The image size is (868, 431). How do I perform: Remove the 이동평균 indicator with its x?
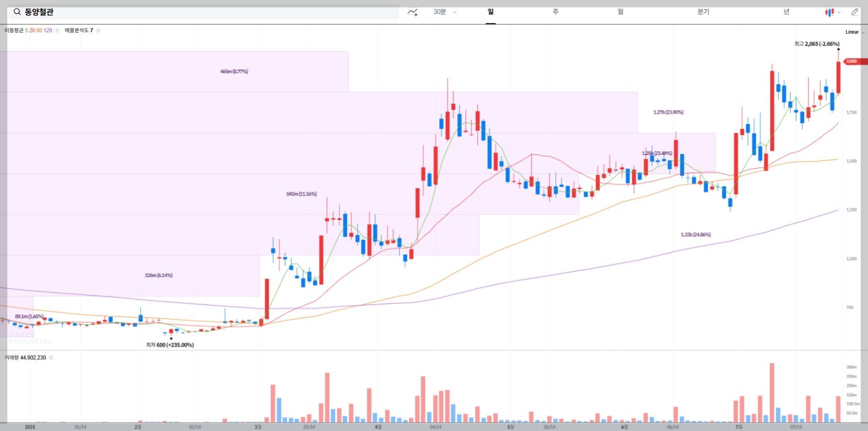click(x=57, y=30)
